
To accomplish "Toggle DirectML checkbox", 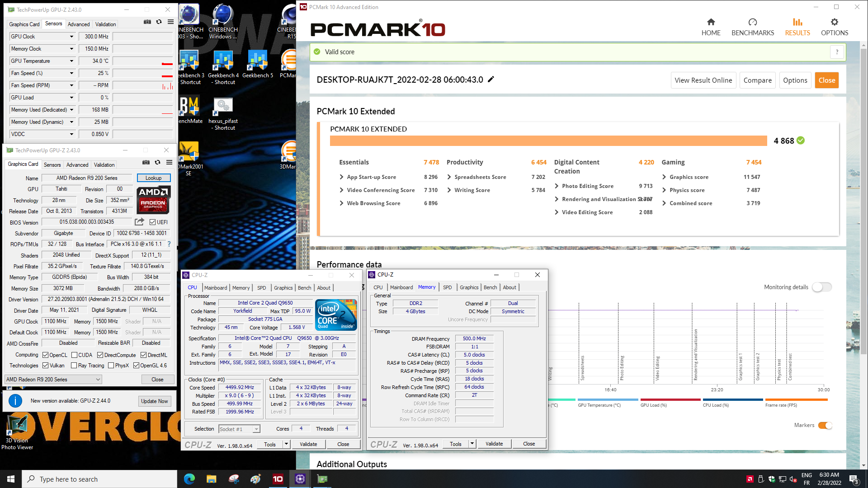I will (143, 355).
